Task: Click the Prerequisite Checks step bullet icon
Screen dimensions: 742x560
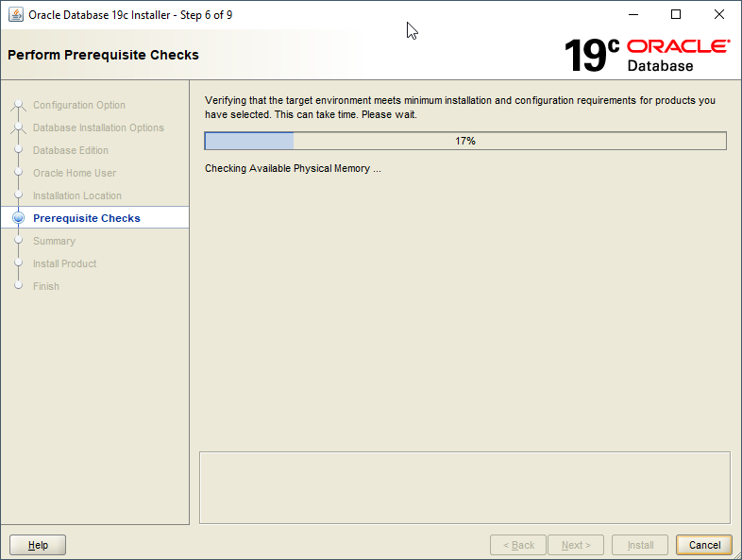Action: pyautogui.click(x=18, y=218)
